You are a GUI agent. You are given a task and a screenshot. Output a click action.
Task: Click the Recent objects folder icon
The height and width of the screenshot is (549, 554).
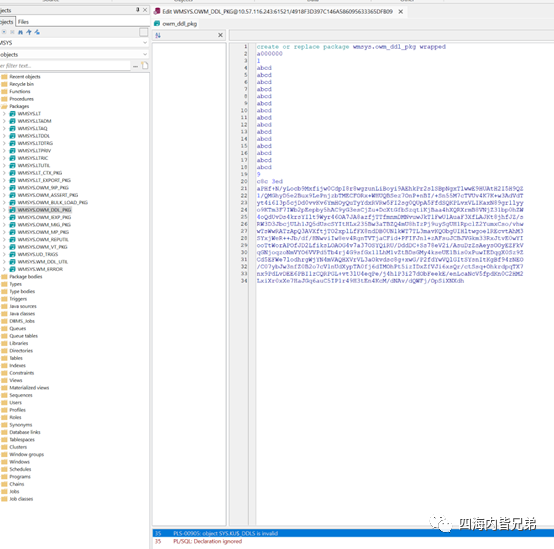point(4,77)
